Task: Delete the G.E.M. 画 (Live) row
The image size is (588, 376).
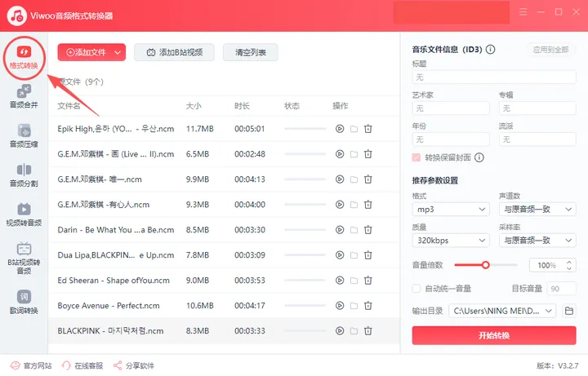Action: [x=368, y=154]
